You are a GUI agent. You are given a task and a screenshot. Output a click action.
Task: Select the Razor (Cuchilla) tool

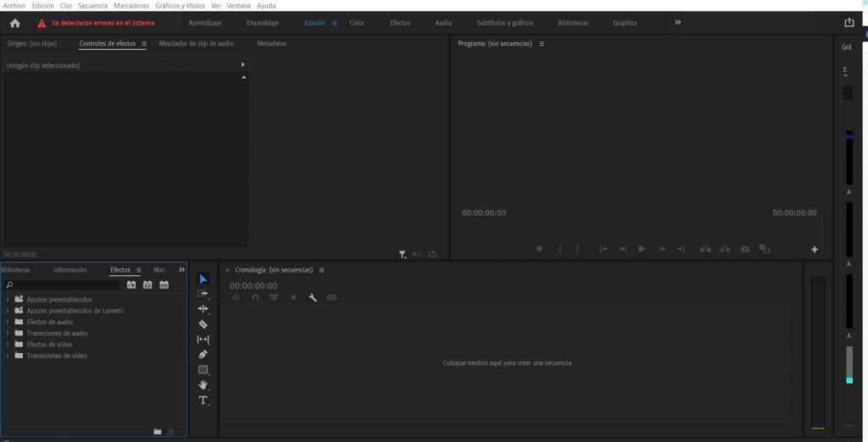pyautogui.click(x=203, y=324)
